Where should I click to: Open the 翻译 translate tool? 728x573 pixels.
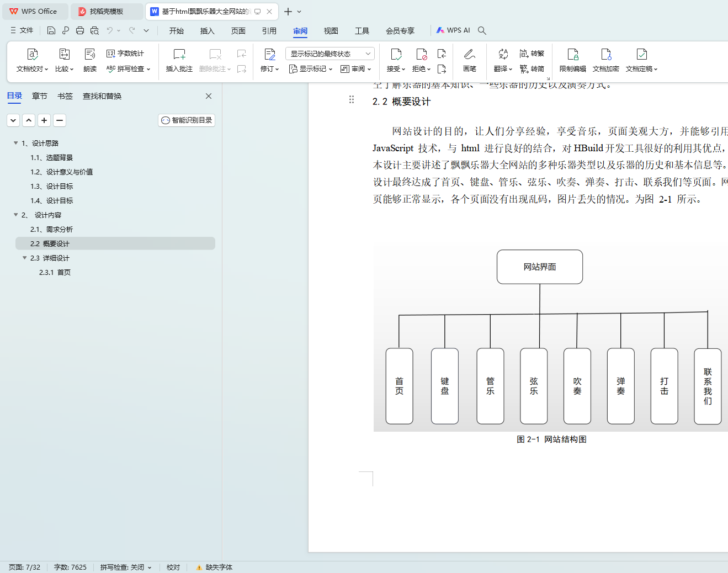(503, 60)
